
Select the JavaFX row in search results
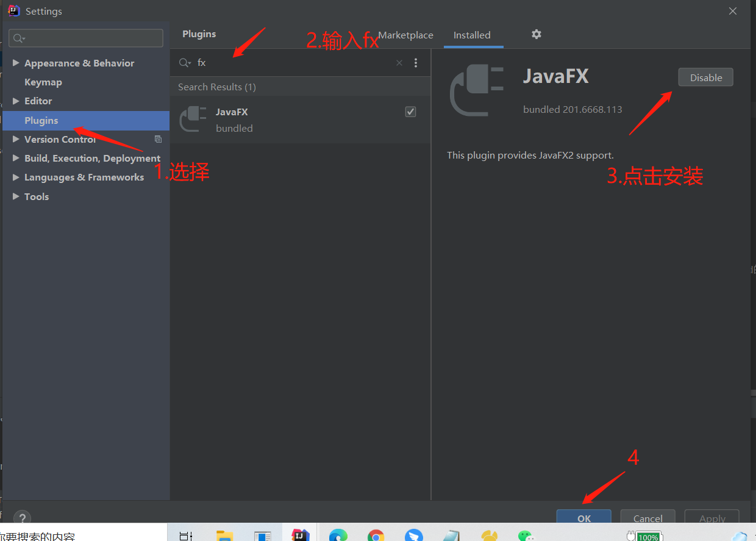tap(300, 120)
